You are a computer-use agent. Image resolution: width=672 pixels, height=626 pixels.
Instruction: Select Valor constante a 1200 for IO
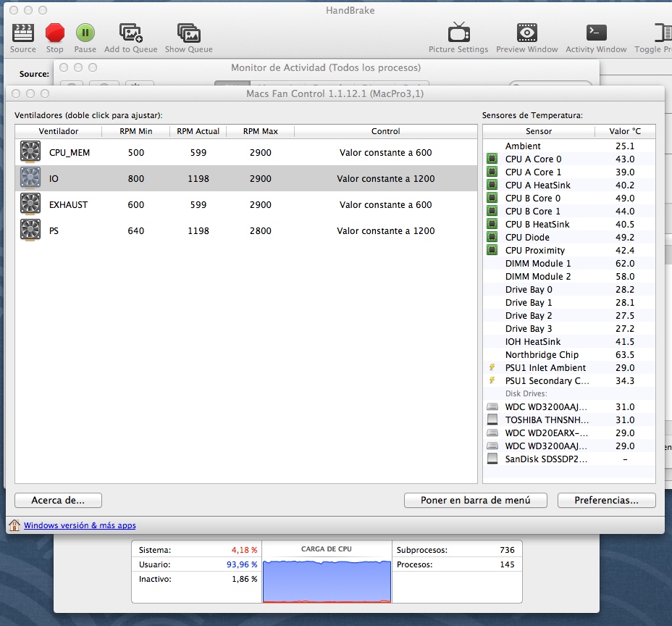[386, 179]
